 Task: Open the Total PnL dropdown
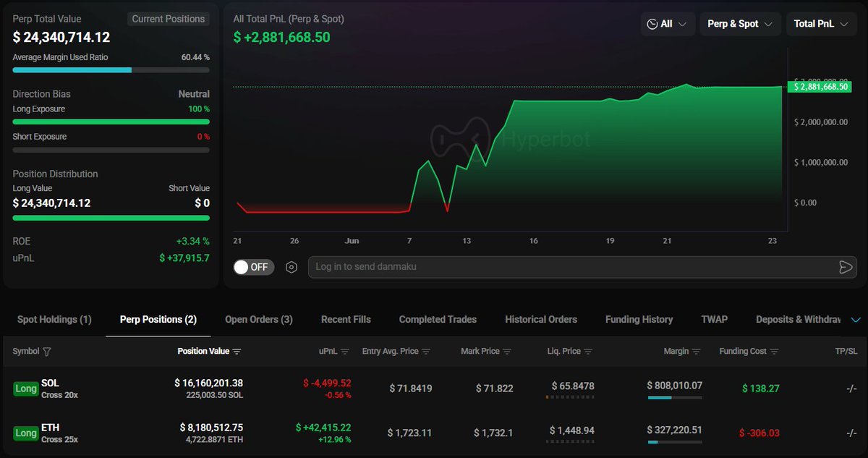point(821,24)
